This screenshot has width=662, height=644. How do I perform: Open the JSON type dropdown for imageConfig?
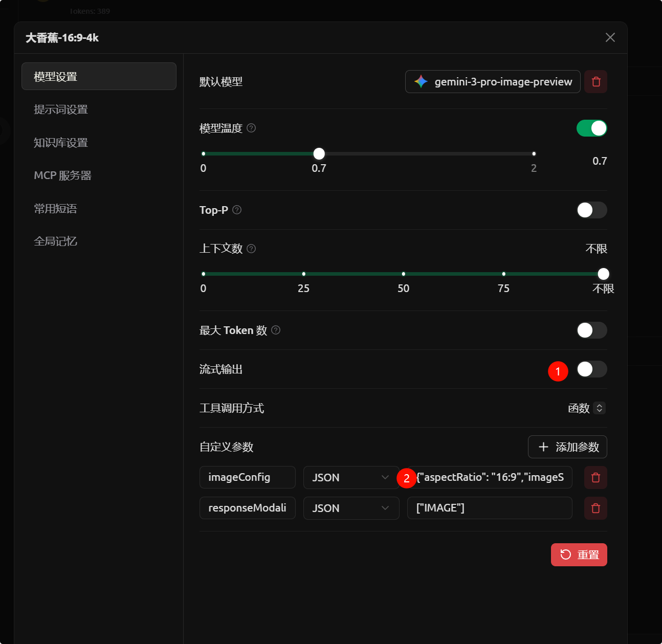[x=351, y=477]
